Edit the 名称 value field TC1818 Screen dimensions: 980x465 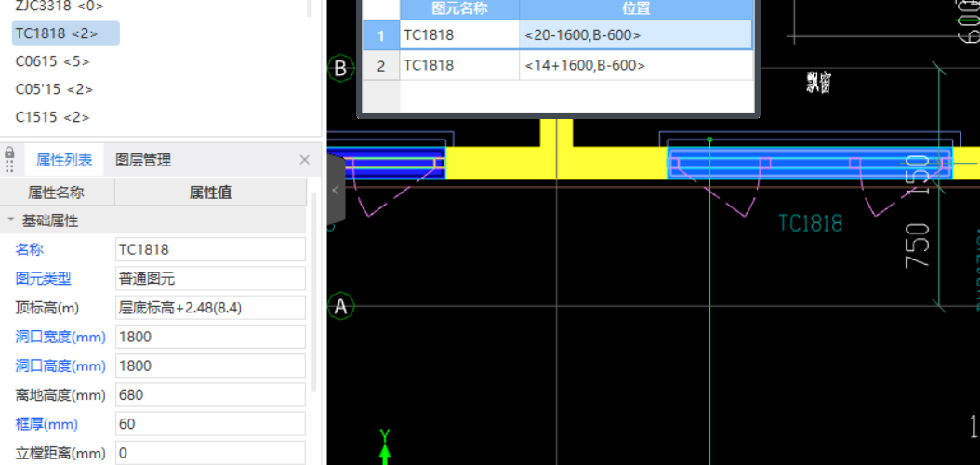[x=210, y=249]
